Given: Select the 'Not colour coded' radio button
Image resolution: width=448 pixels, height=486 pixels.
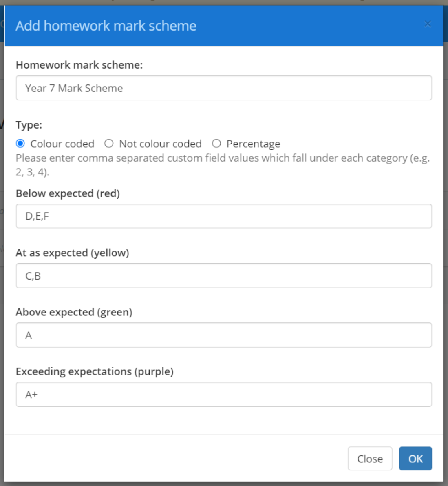Looking at the screenshot, I should click(110, 144).
